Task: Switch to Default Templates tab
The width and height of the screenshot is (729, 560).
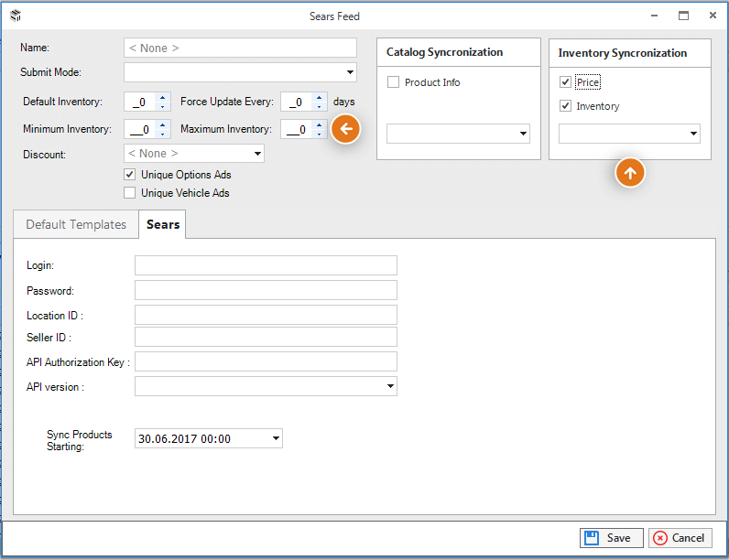Action: pyautogui.click(x=76, y=225)
